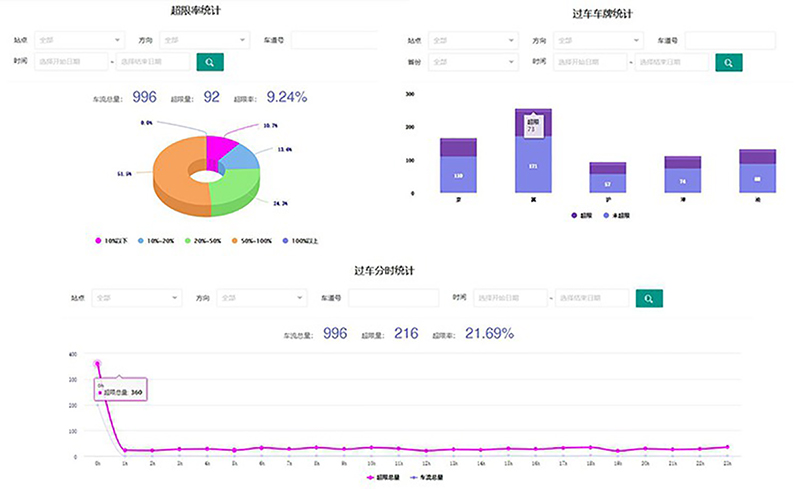Click the start date field in 超限率统计 section
This screenshot has width=800, height=489.
point(71,61)
